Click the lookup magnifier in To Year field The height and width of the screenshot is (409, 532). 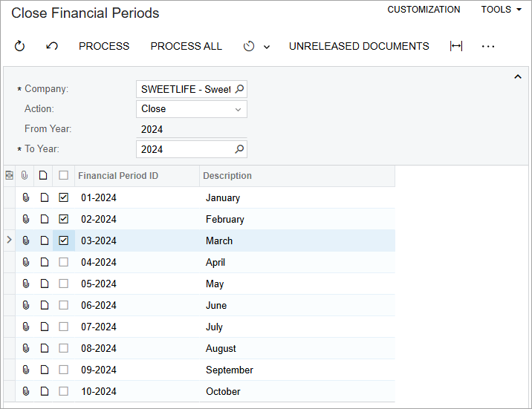pyautogui.click(x=239, y=149)
